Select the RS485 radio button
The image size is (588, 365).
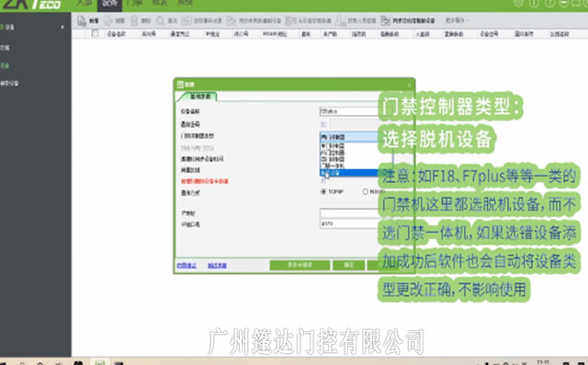tap(366, 191)
